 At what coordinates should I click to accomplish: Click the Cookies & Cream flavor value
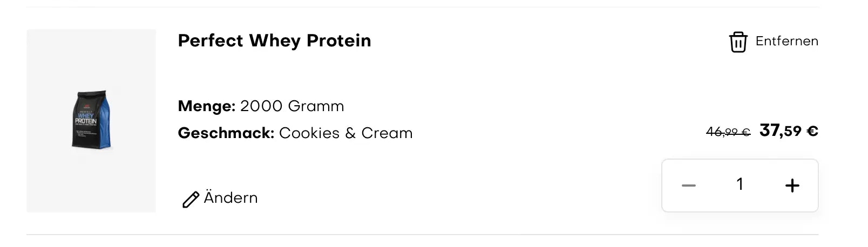click(345, 133)
